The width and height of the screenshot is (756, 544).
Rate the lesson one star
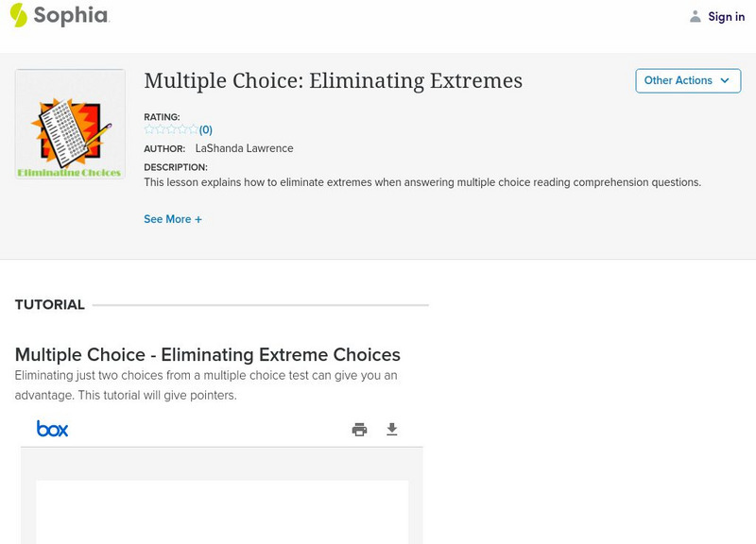(x=149, y=130)
